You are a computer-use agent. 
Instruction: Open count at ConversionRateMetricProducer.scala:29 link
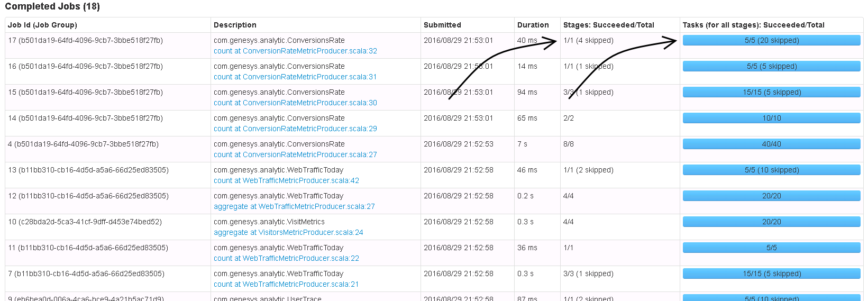pyautogui.click(x=295, y=129)
